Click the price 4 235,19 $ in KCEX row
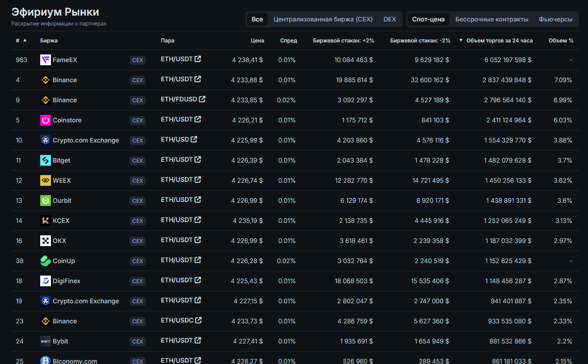The width and height of the screenshot is (588, 364). 248,221
